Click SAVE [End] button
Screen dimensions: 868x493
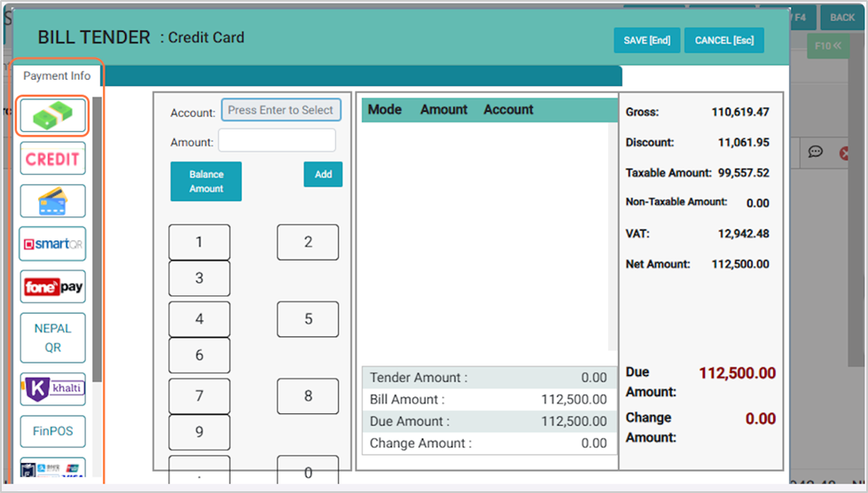click(646, 41)
